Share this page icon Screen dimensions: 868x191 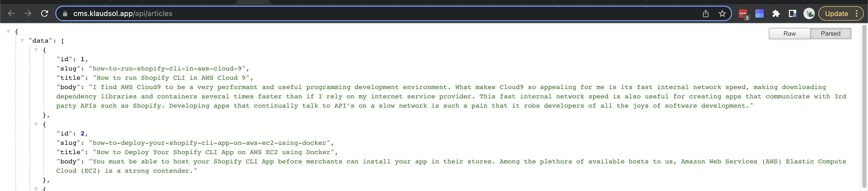click(x=706, y=13)
